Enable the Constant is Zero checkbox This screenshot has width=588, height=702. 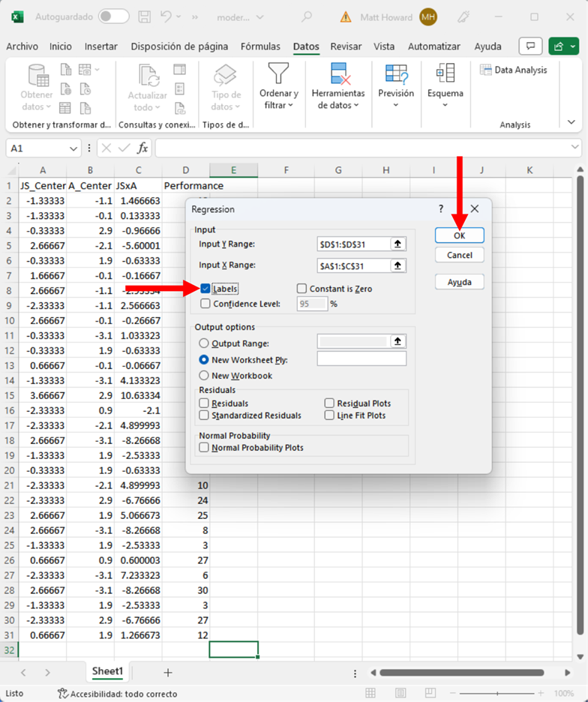coord(301,289)
